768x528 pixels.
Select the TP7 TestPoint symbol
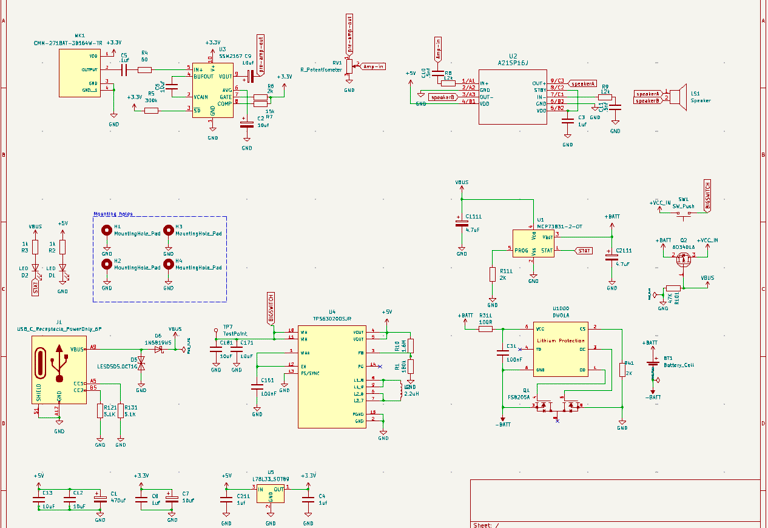[216, 333]
